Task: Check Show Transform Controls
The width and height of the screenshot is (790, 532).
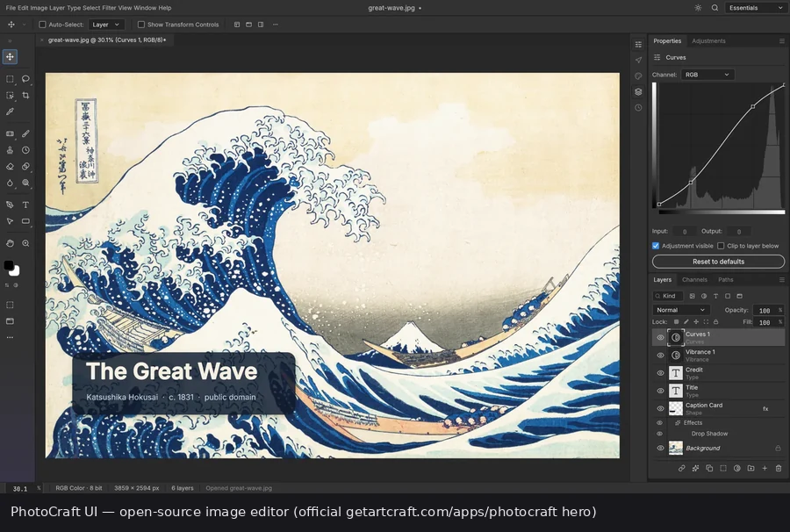Action: 141,25
